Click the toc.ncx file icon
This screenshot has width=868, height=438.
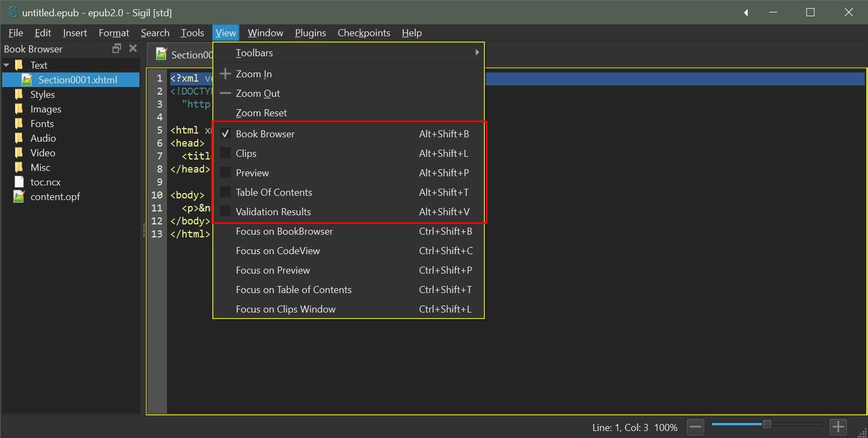(x=19, y=182)
